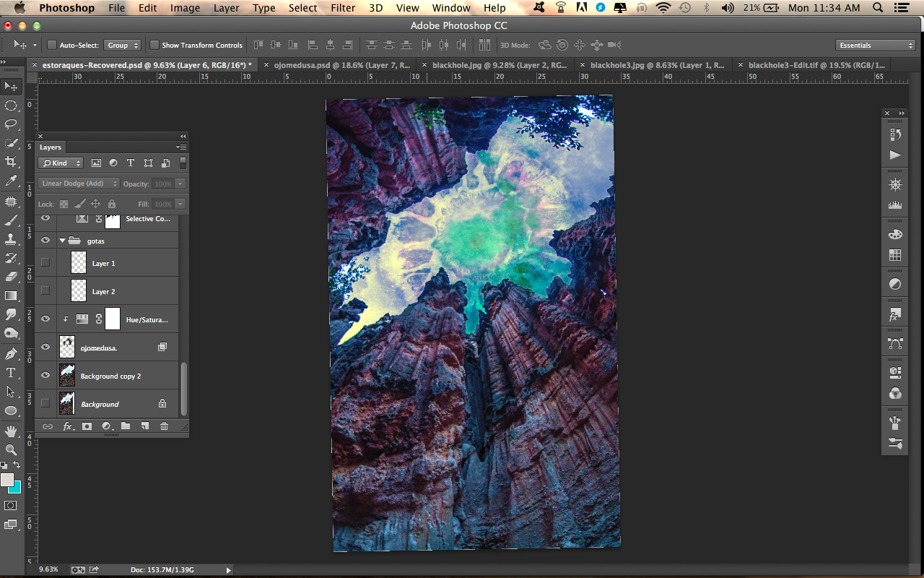This screenshot has height=578, width=924.
Task: Open the Opacity value dropdown
Action: [x=180, y=184]
